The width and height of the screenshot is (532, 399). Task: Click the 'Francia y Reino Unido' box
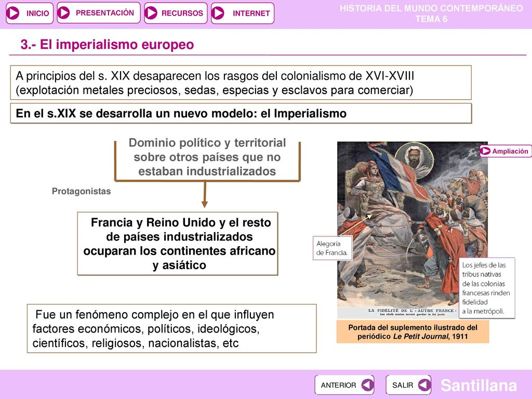pos(178,244)
